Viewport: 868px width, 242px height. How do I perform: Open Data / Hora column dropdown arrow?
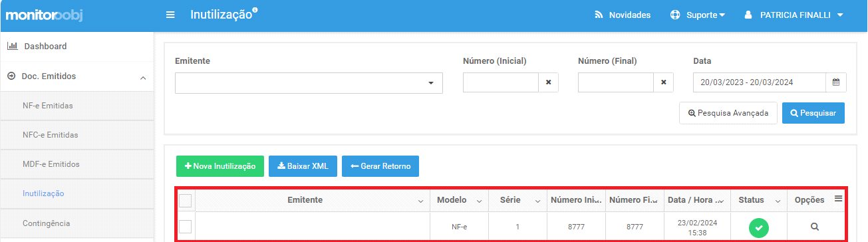coord(721,201)
